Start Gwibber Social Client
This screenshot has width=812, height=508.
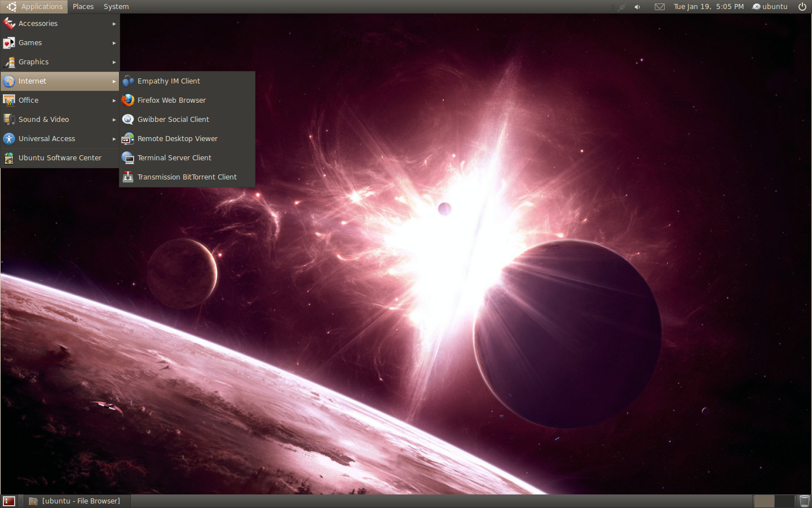coord(173,120)
